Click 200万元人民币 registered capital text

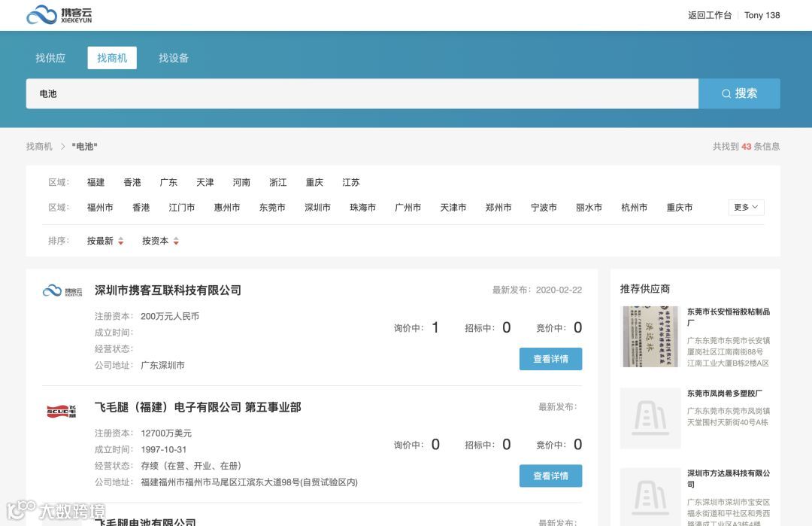click(170, 316)
